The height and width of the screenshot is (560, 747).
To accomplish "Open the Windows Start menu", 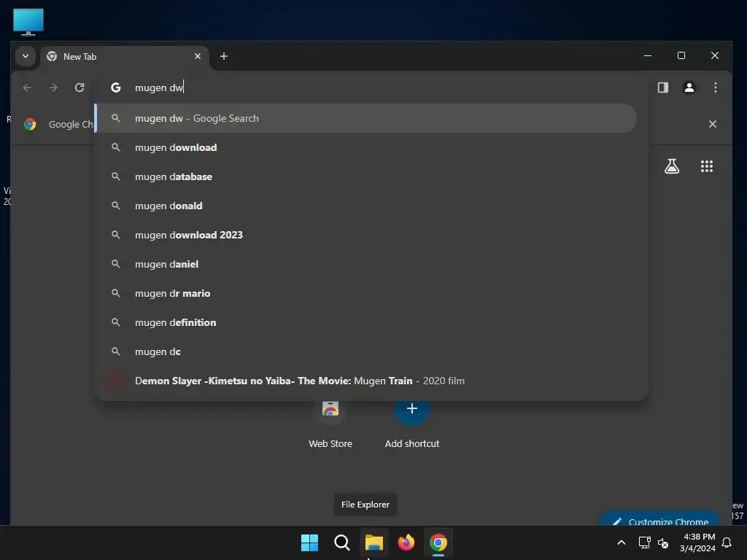I will pyautogui.click(x=309, y=542).
